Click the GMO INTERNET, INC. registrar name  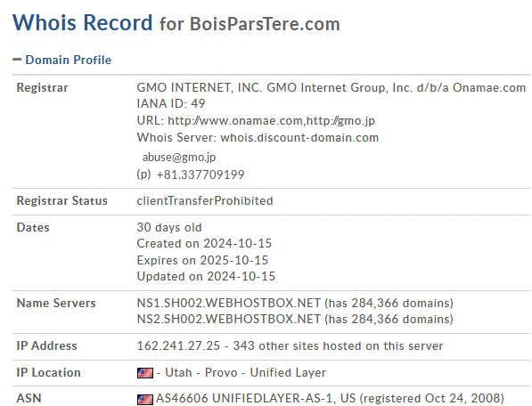pos(200,88)
